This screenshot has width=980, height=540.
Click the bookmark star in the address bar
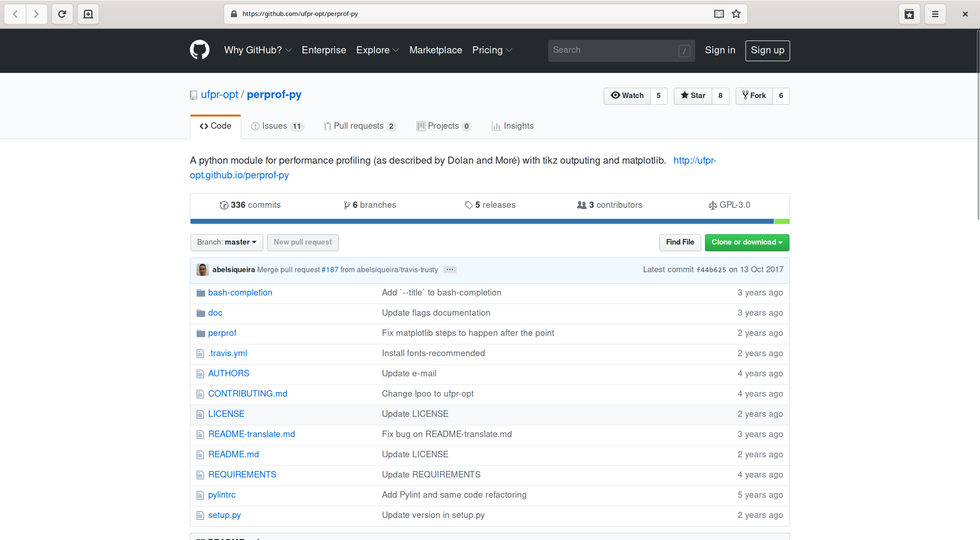[736, 14]
